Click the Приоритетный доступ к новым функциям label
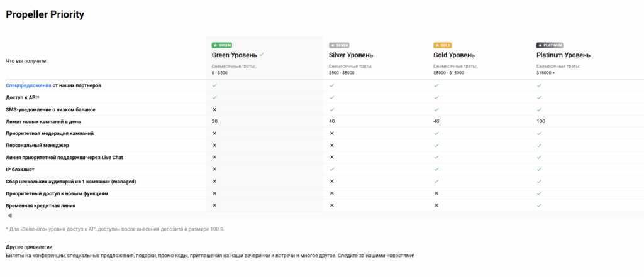Screen dimensions: 644x277 click(57, 193)
